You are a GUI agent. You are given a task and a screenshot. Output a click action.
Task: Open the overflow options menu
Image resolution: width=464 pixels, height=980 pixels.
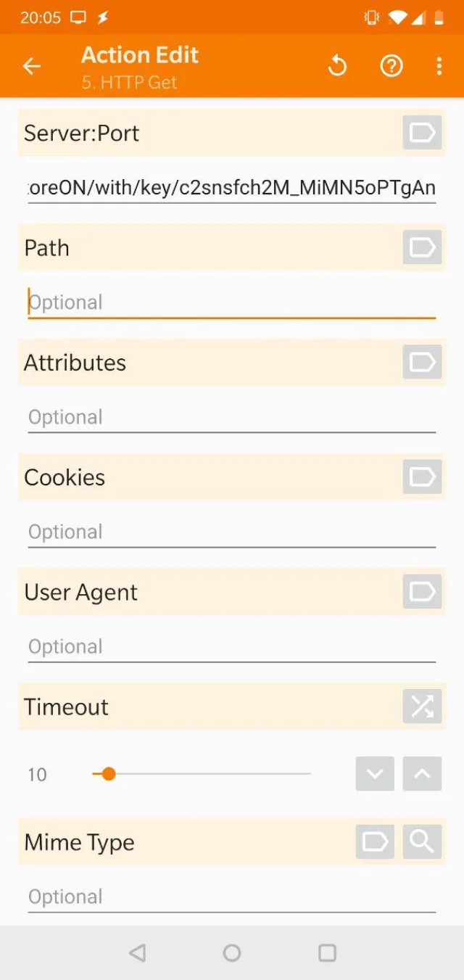[x=439, y=65]
